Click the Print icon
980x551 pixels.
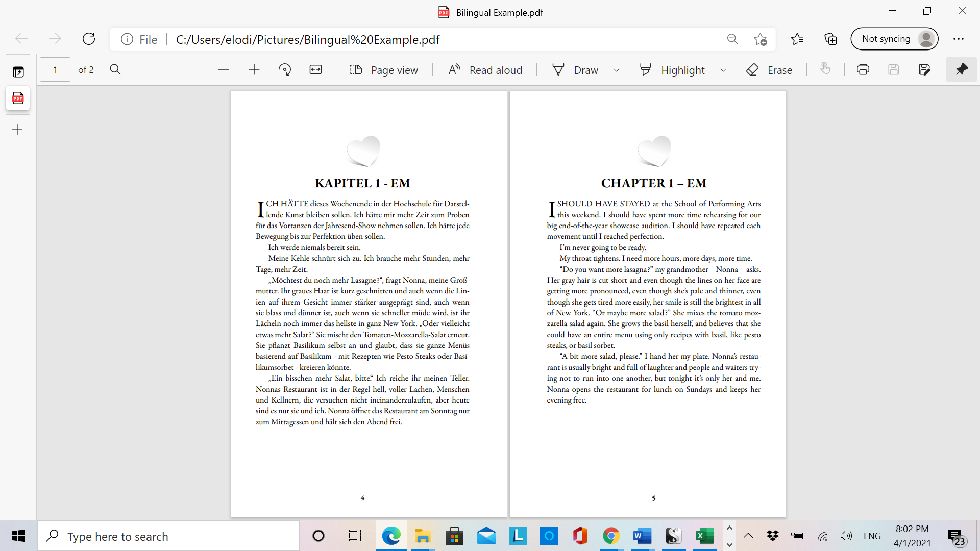pyautogui.click(x=863, y=70)
